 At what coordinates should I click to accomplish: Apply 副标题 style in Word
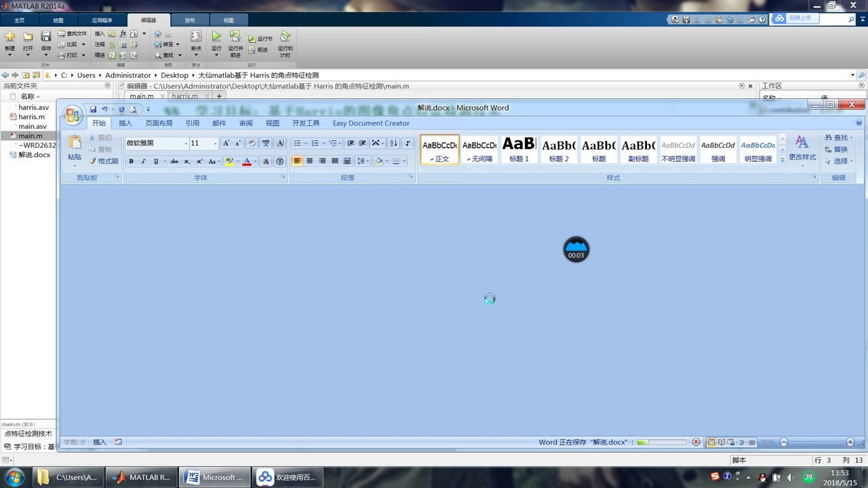[638, 150]
